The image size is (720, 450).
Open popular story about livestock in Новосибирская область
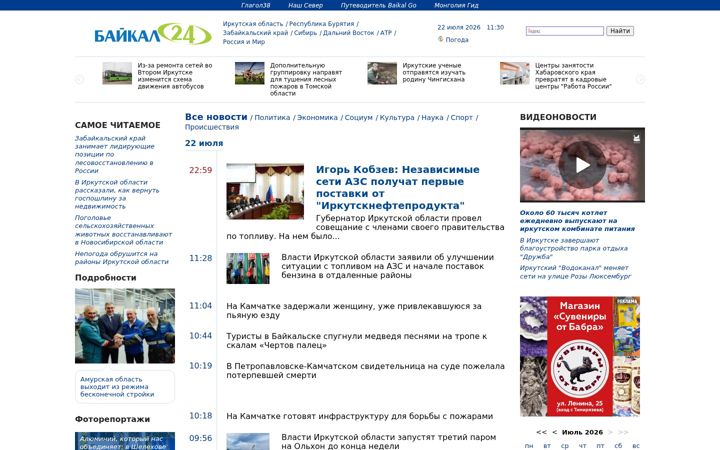click(123, 230)
